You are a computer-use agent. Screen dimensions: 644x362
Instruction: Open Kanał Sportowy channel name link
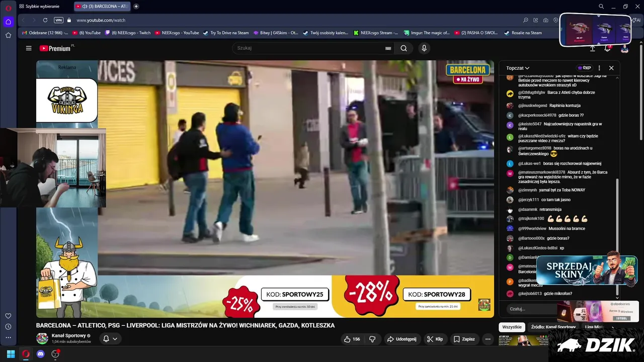tap(68, 335)
